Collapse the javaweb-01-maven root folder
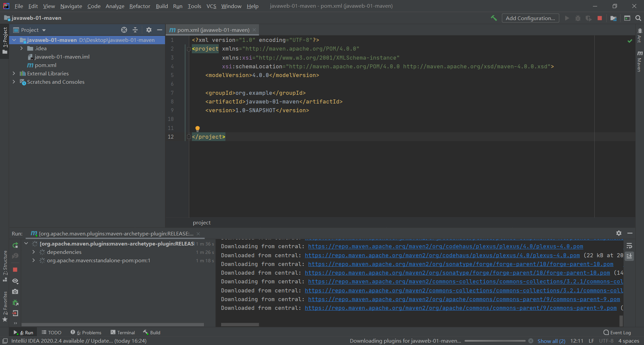Screen dimensions: 644x345 [x=14, y=40]
